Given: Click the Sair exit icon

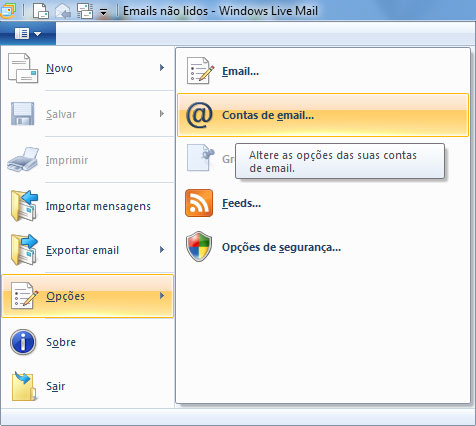Looking at the screenshot, I should point(24,386).
